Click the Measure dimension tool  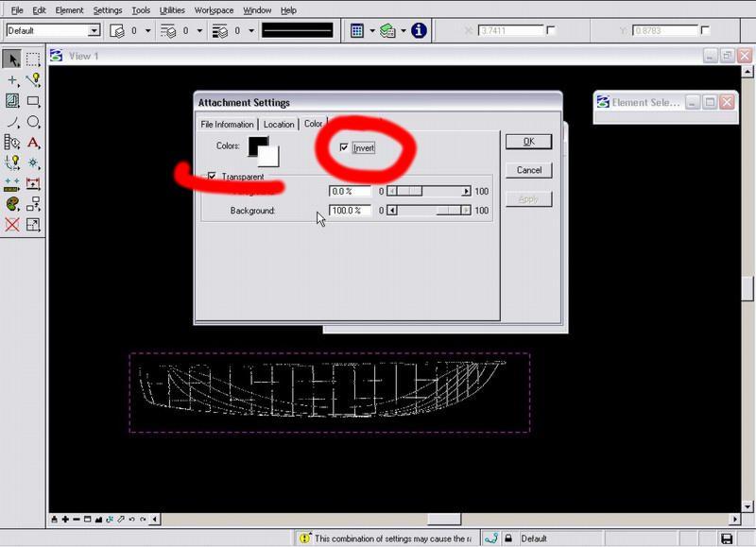coord(12,183)
